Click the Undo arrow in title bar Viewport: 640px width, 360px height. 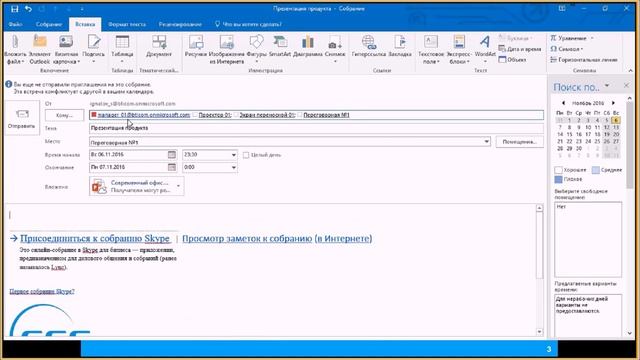(28, 9)
